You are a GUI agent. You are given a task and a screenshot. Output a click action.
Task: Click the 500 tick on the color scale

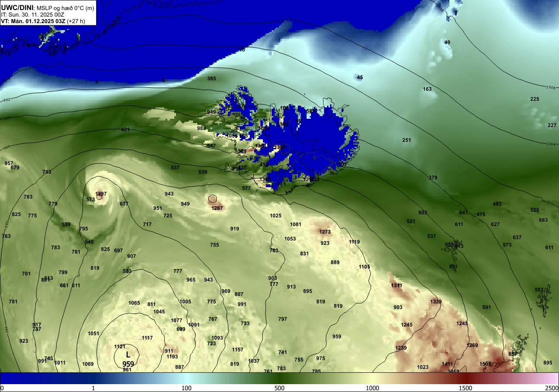pyautogui.click(x=279, y=388)
